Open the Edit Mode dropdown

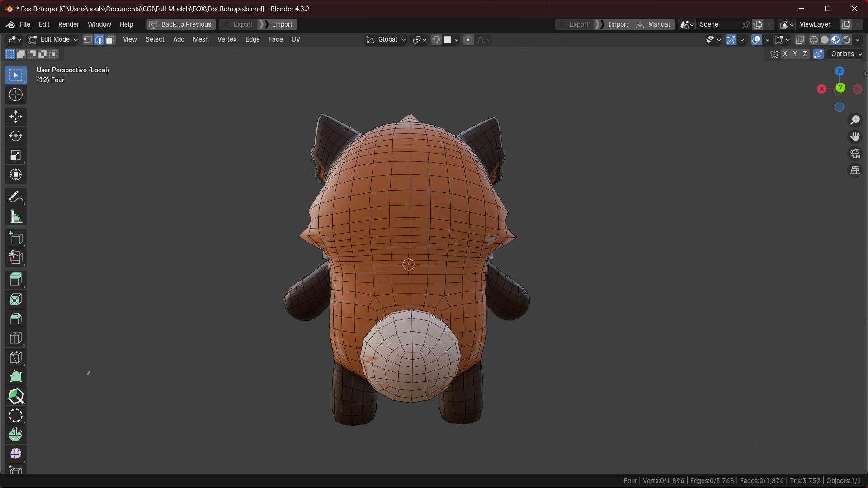click(x=53, y=40)
